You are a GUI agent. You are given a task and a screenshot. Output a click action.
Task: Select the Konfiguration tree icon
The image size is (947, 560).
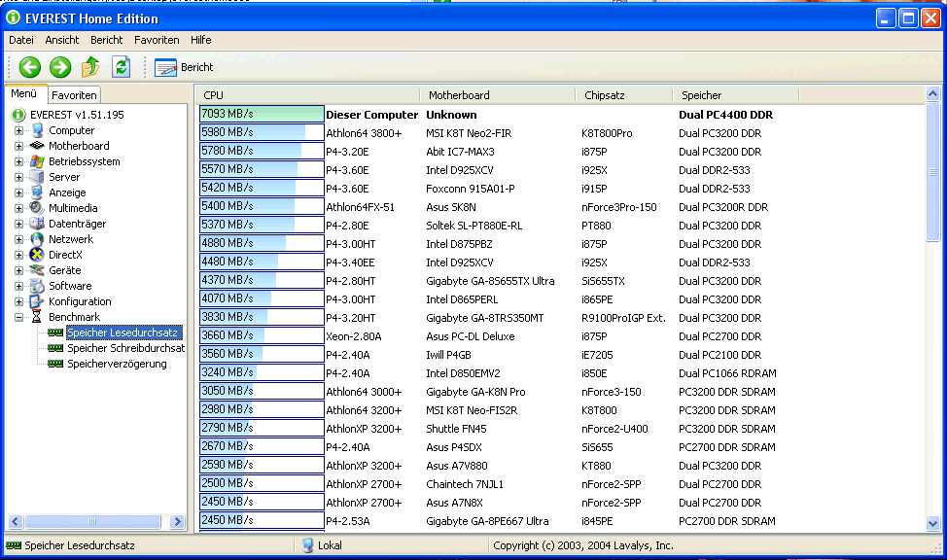(38, 301)
